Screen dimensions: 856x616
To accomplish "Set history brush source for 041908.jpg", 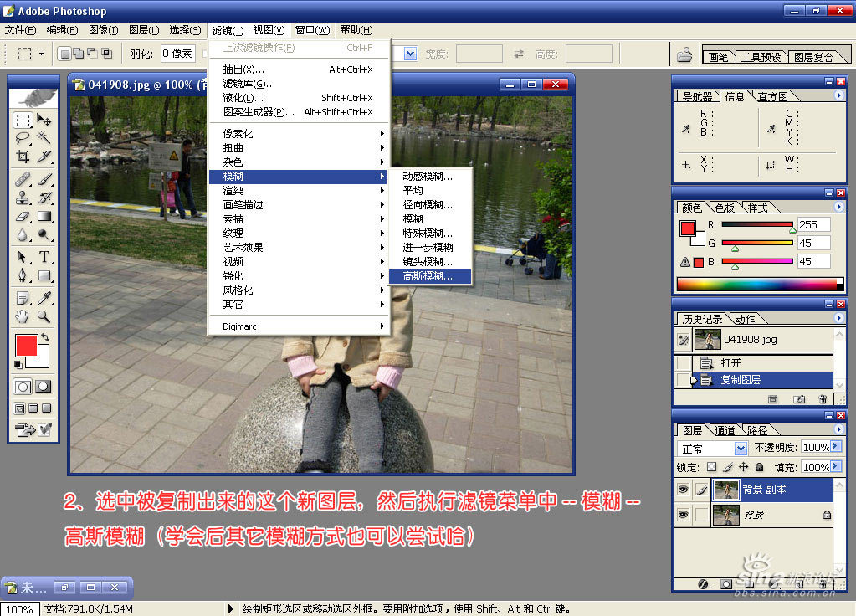I will click(x=683, y=340).
